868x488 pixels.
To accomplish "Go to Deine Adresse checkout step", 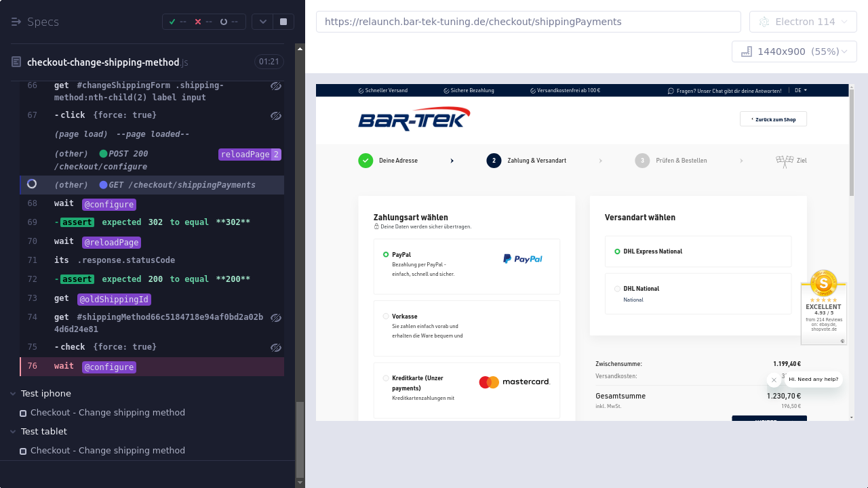I will pyautogui.click(x=397, y=161).
